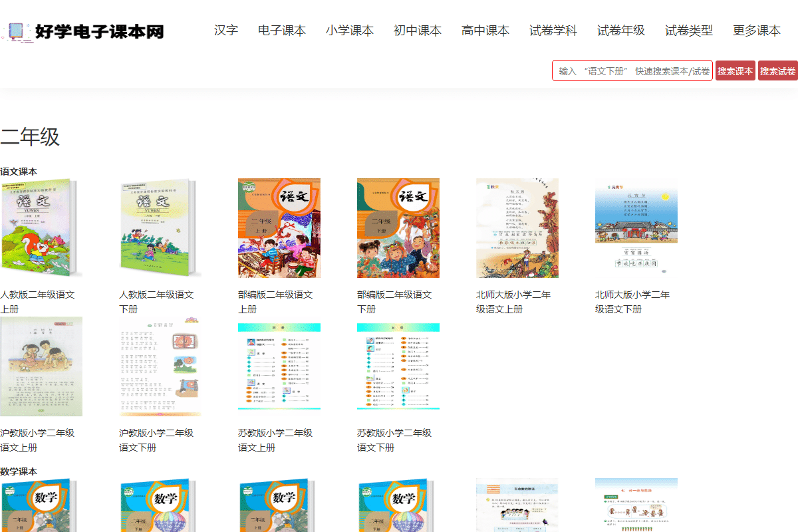Viewport: 798px width, 532px height.
Task: Click the 搜索试卷 button
Action: click(x=778, y=70)
